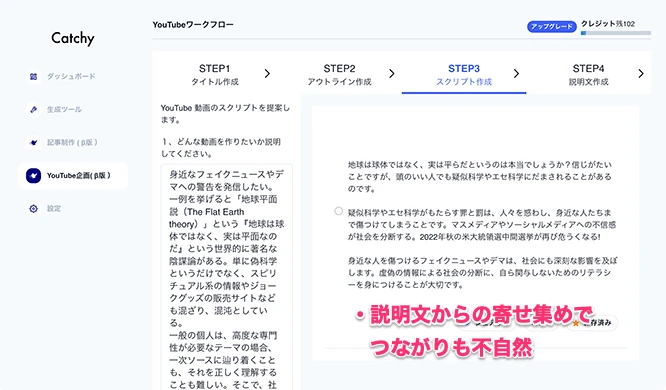Switch to STEP1 タイトル作成 tab
Screen dimensions: 666x390
pyautogui.click(x=214, y=74)
